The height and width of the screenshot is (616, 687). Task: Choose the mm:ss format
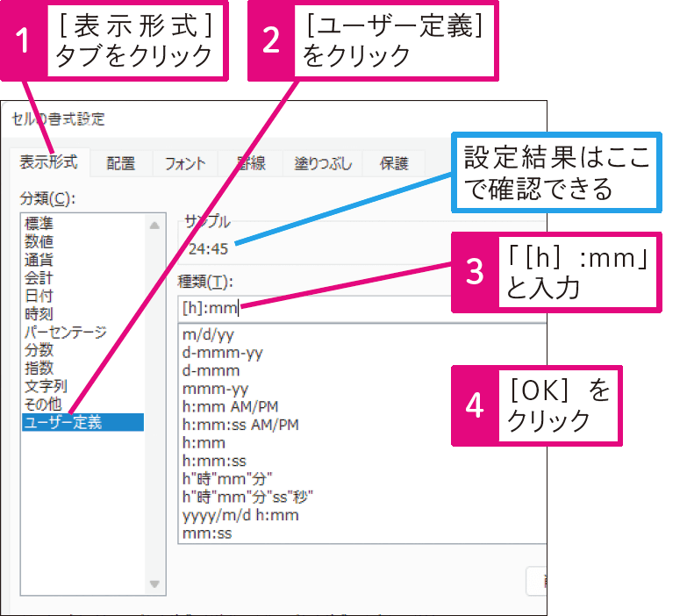click(207, 534)
